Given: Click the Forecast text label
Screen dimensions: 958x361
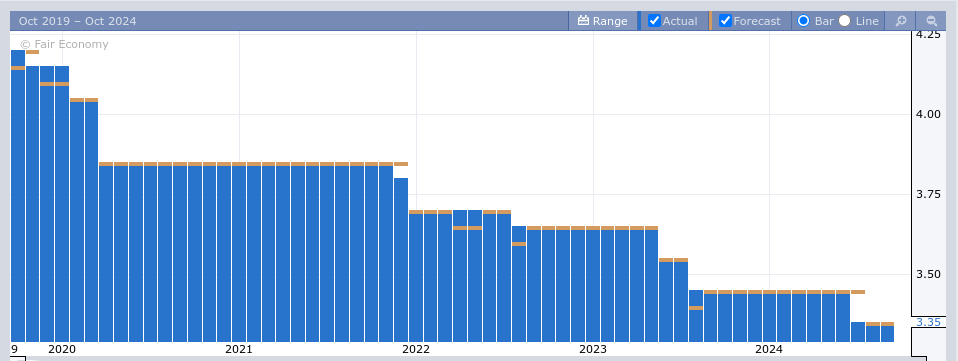Looking at the screenshot, I should 757,21.
